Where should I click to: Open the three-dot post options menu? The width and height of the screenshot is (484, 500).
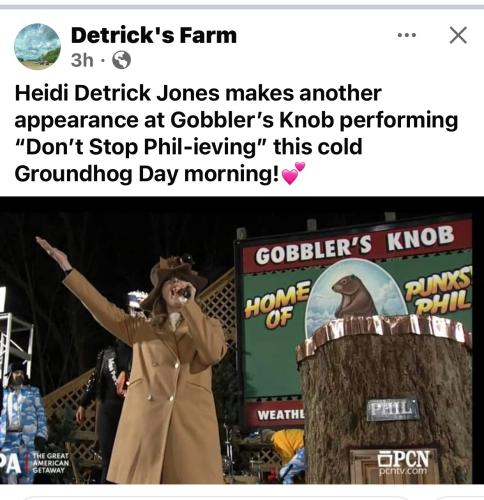pyautogui.click(x=407, y=35)
